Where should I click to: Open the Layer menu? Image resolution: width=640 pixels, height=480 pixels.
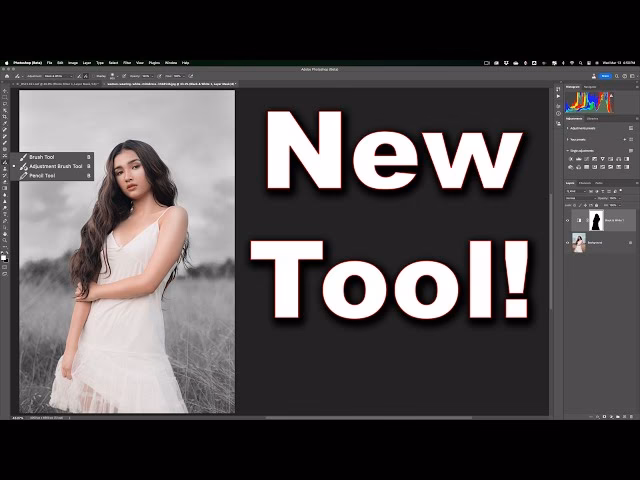[x=87, y=63]
